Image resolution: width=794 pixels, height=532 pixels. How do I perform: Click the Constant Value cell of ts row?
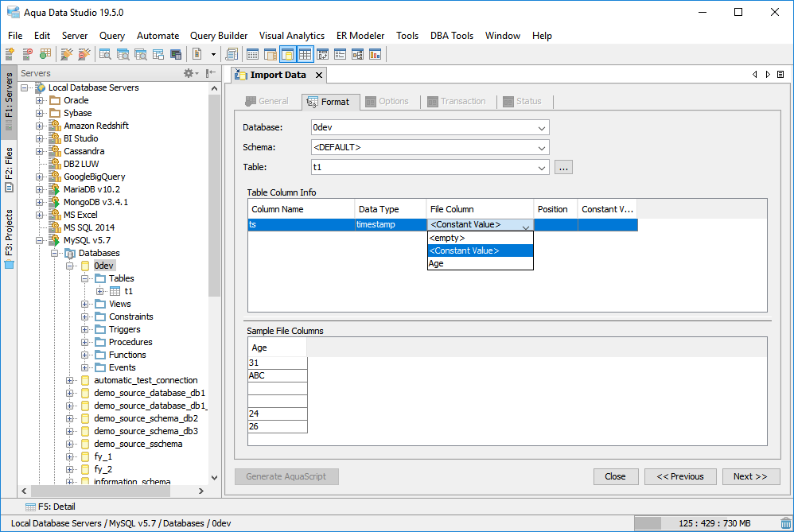pyautogui.click(x=607, y=225)
